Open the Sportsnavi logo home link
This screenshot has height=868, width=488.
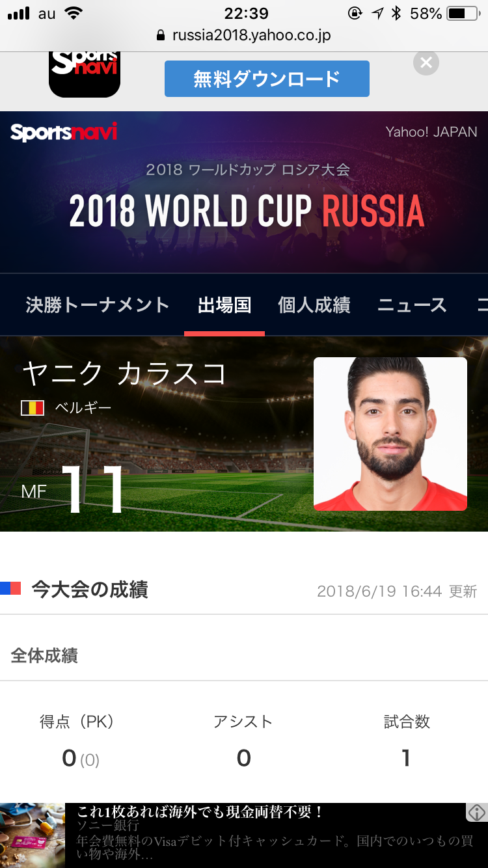click(x=64, y=132)
